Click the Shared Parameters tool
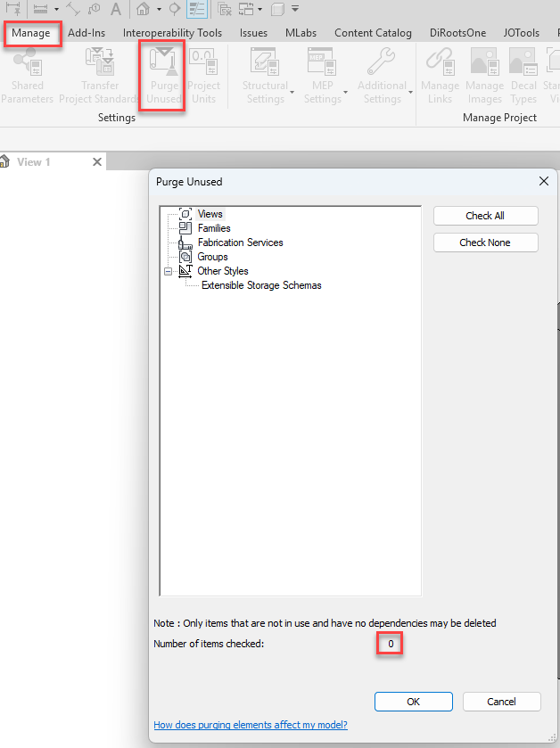Screen dimensions: 560x748 coord(27,77)
